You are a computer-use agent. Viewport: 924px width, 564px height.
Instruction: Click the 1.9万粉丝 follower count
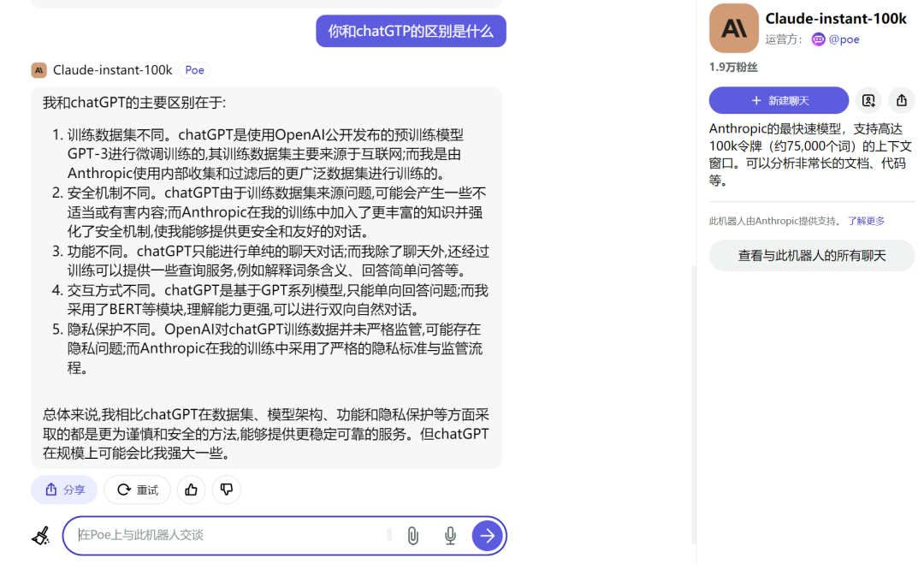pos(733,68)
